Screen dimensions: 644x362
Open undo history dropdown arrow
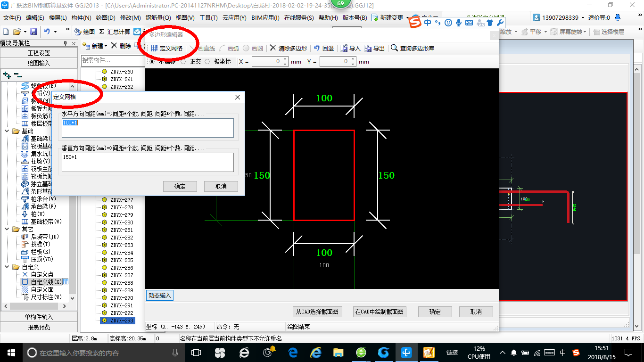pos(55,32)
